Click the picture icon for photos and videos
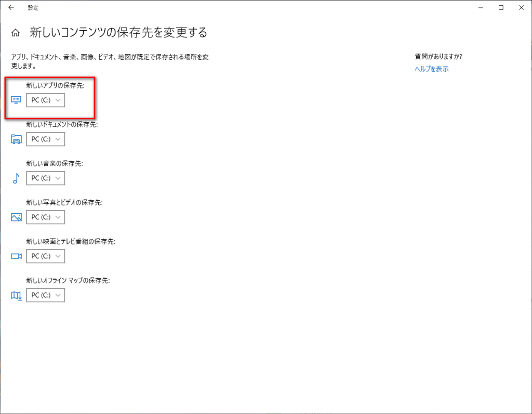The width and height of the screenshot is (532, 414). [x=16, y=217]
